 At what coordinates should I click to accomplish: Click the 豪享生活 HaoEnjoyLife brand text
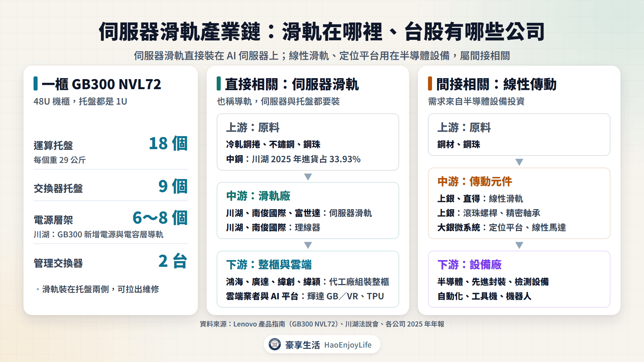(x=328, y=345)
